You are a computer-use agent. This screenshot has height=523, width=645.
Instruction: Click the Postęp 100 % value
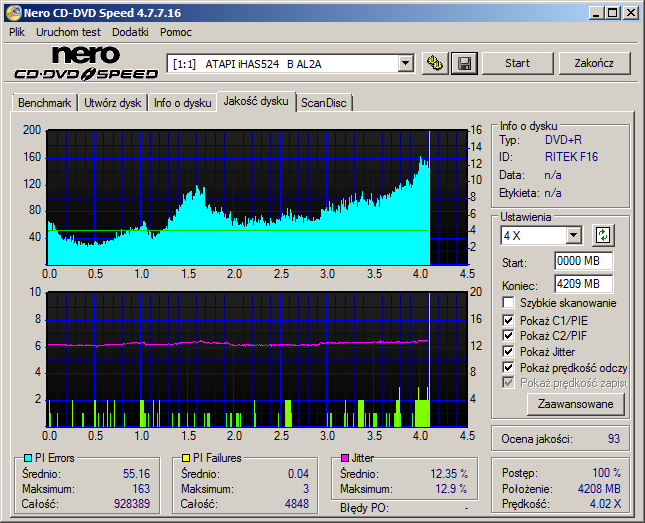coord(606,472)
